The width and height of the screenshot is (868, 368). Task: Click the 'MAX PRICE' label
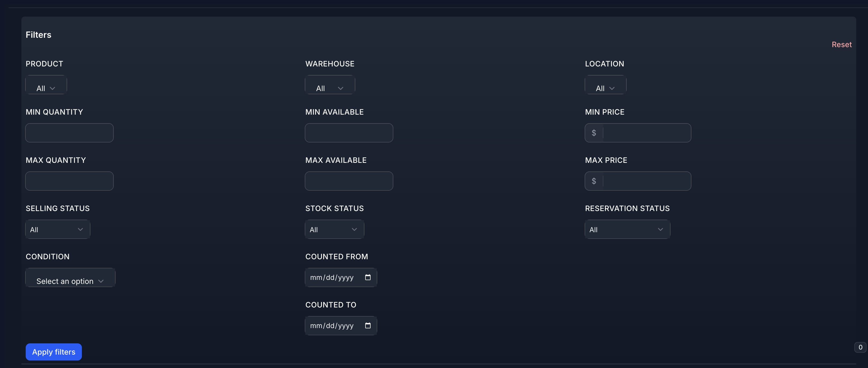pos(606,160)
